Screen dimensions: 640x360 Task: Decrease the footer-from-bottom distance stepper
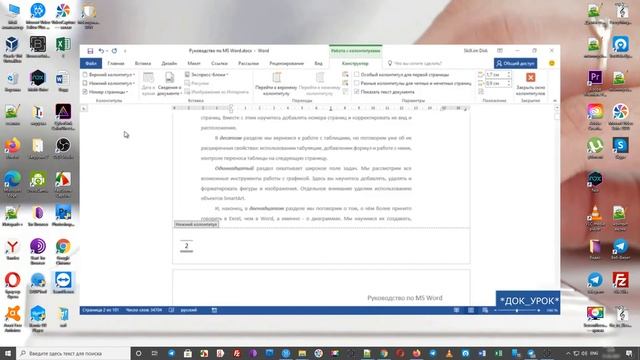point(509,85)
